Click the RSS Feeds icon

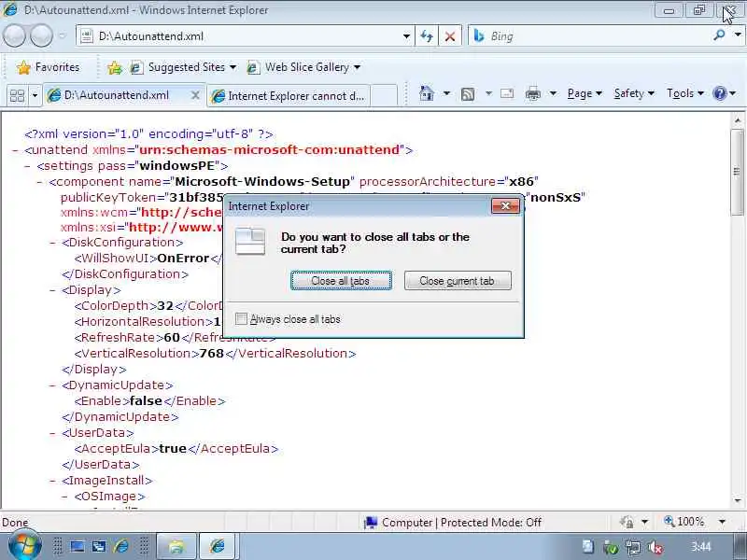pos(468,94)
